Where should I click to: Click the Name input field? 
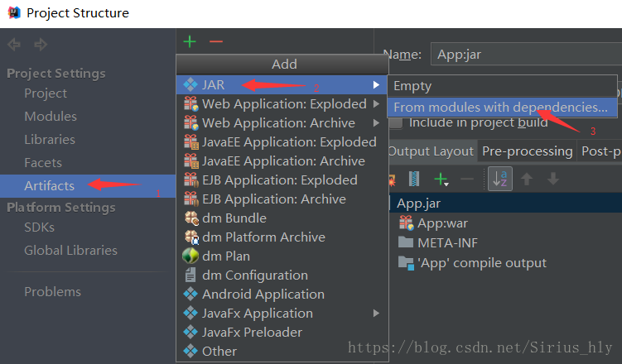[x=527, y=54]
